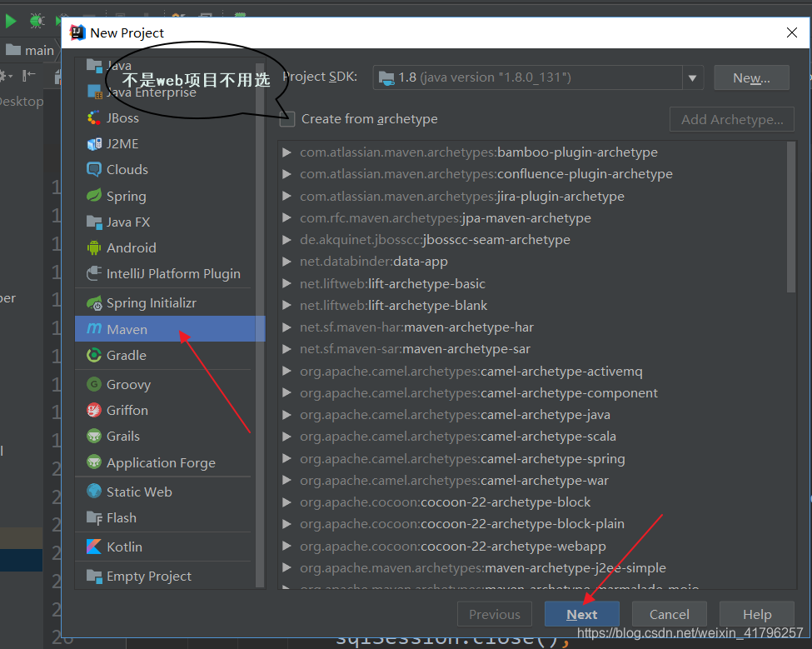Select cocoon-22-archetype-webapp row
Screen dimensions: 812x649
532,547
